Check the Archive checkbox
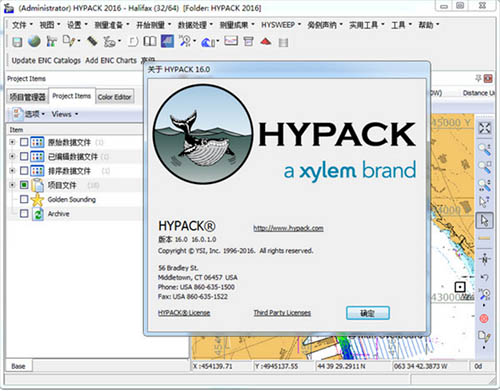This screenshot has width=500, height=391. click(24, 213)
